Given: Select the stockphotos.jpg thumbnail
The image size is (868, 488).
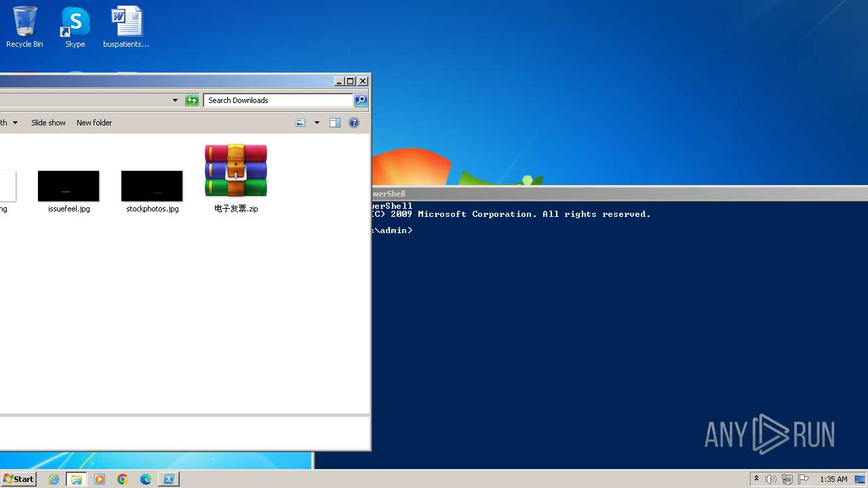Looking at the screenshot, I should point(152,186).
